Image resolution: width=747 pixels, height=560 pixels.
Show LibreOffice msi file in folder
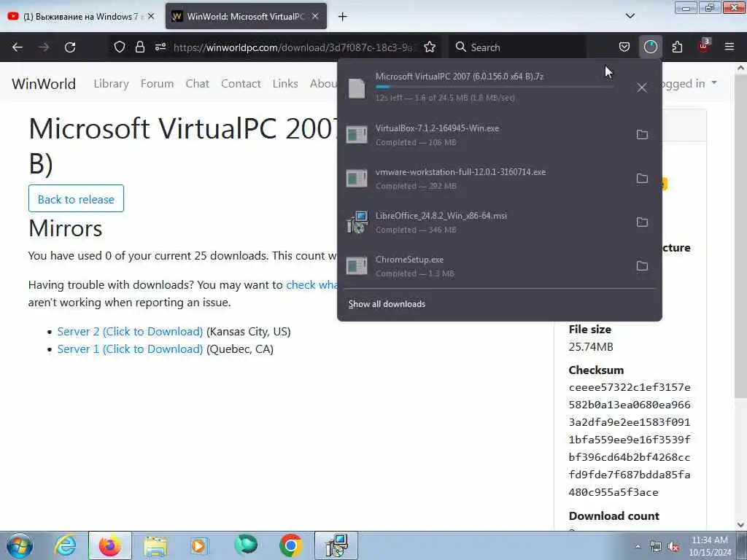tap(642, 222)
